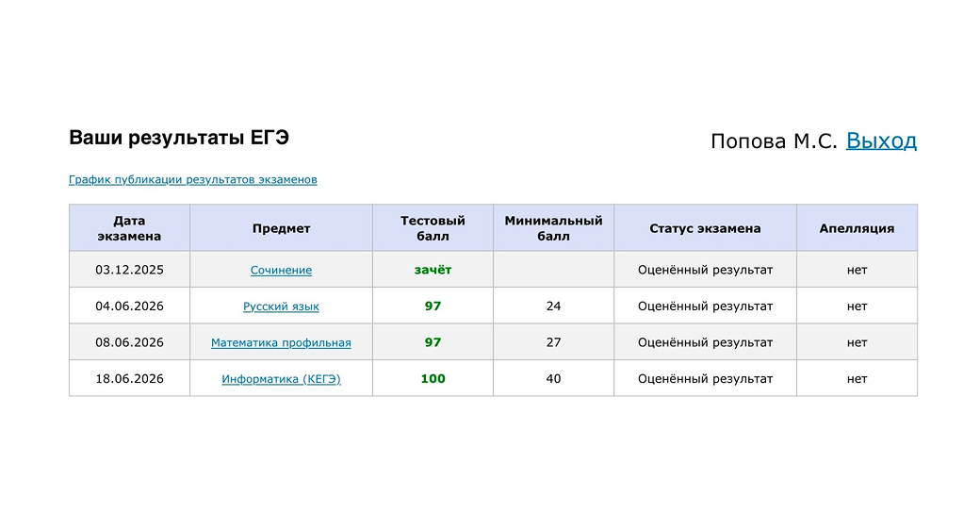Select the Минимальный балл column header
The height and width of the screenshot is (530, 980).
click(x=554, y=228)
